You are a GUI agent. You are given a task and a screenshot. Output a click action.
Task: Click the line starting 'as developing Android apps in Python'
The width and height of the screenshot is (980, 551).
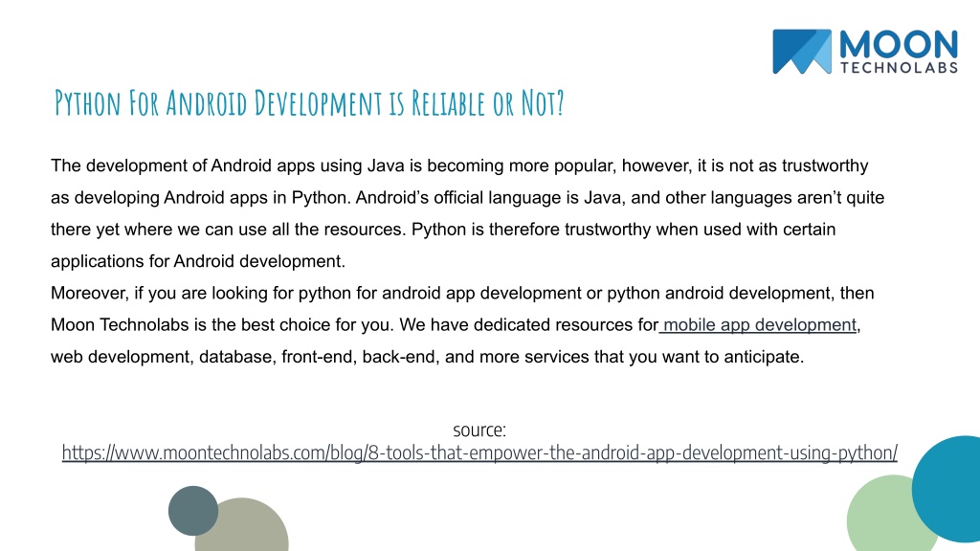point(467,197)
